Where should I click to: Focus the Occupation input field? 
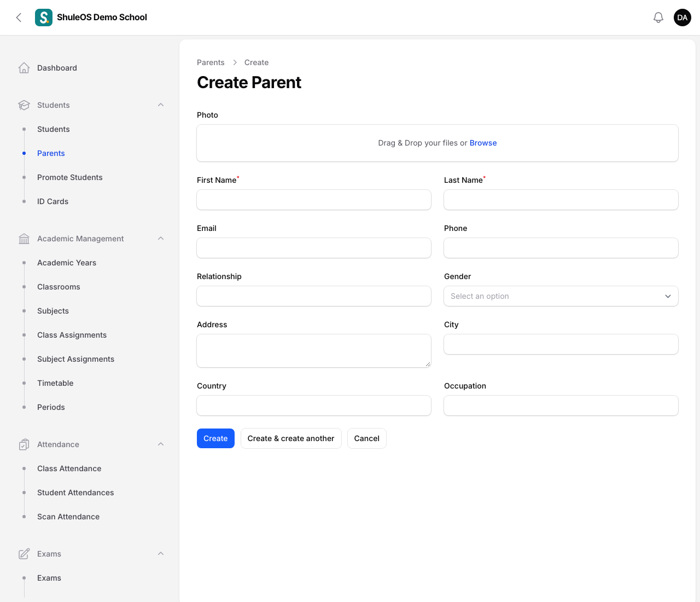(561, 406)
